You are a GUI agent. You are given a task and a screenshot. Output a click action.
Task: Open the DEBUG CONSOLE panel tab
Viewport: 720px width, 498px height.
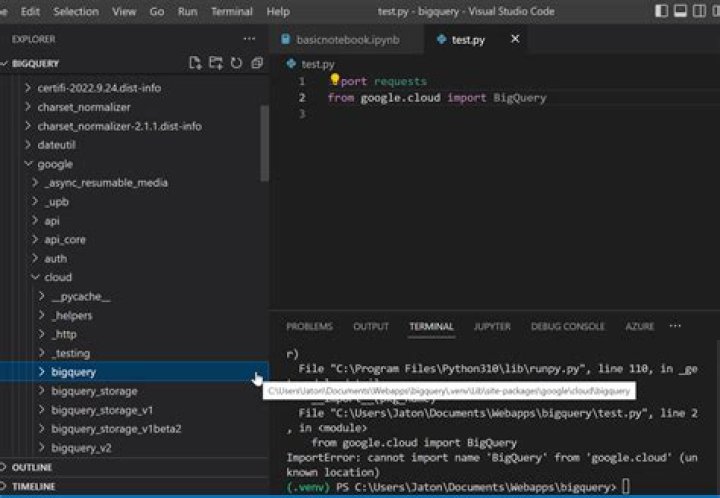tap(568, 326)
